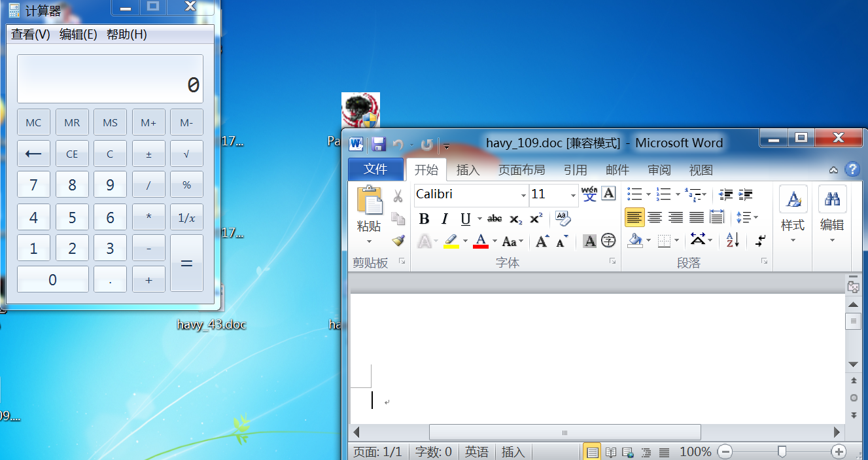This screenshot has width=868, height=460.
Task: Switch to the 引用 ribbon tab
Action: pos(576,170)
